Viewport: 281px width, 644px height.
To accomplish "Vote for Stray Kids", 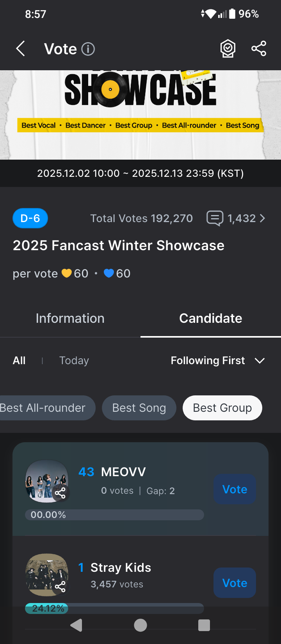I will (235, 583).
